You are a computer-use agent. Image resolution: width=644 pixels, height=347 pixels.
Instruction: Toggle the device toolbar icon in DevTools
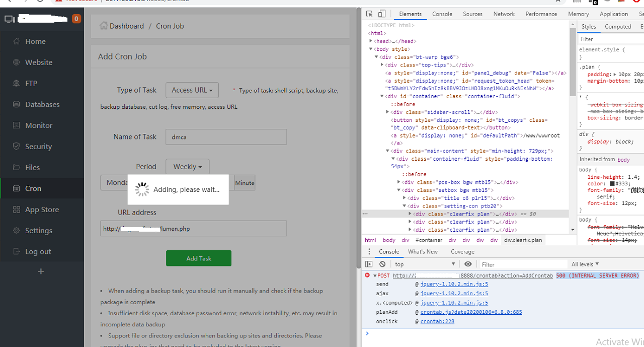coord(382,14)
